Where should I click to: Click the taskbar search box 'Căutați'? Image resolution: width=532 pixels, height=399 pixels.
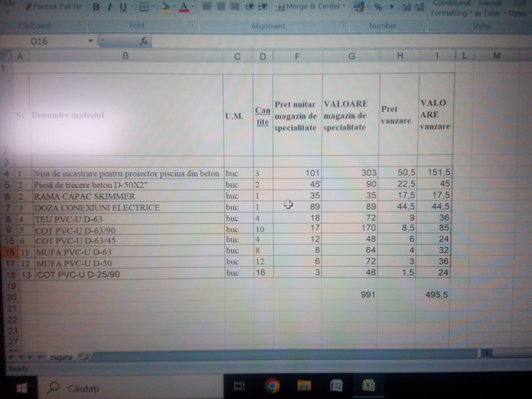[131, 388]
